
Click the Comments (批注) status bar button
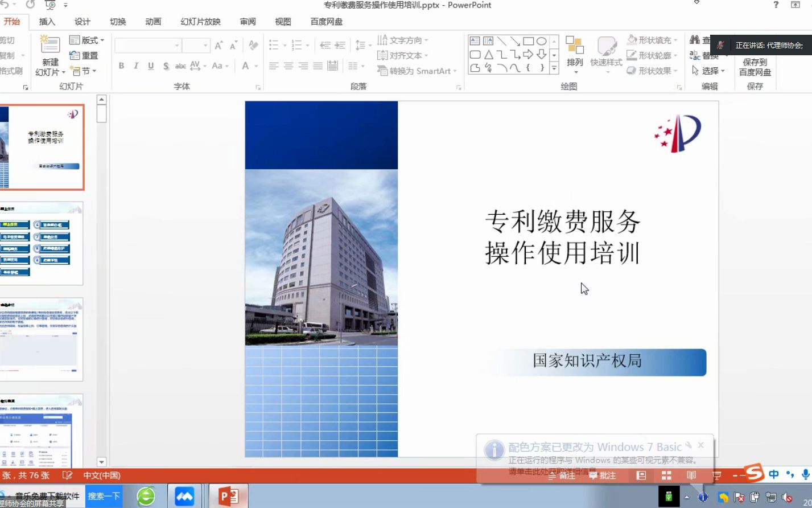point(602,476)
